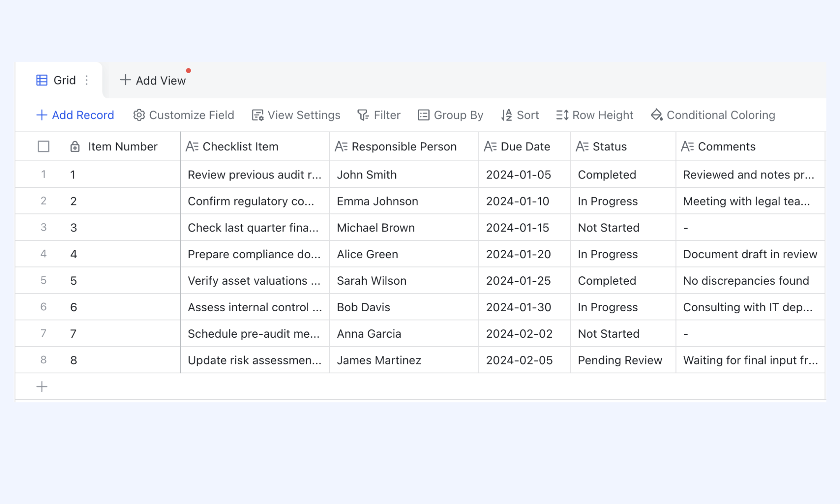Image resolution: width=840 pixels, height=504 pixels.
Task: Click the Filter funnel icon
Action: [363, 115]
